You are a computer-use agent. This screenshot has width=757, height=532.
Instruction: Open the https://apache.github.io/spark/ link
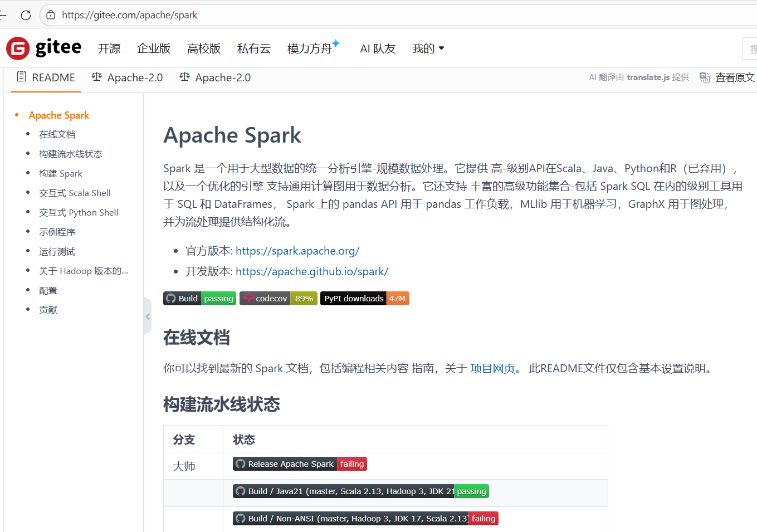click(312, 271)
